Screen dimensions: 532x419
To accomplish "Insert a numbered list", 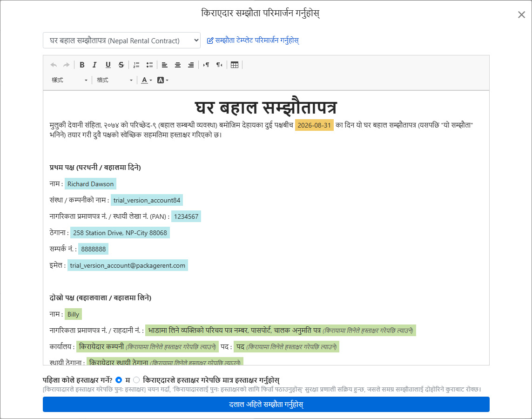I will tap(136, 65).
